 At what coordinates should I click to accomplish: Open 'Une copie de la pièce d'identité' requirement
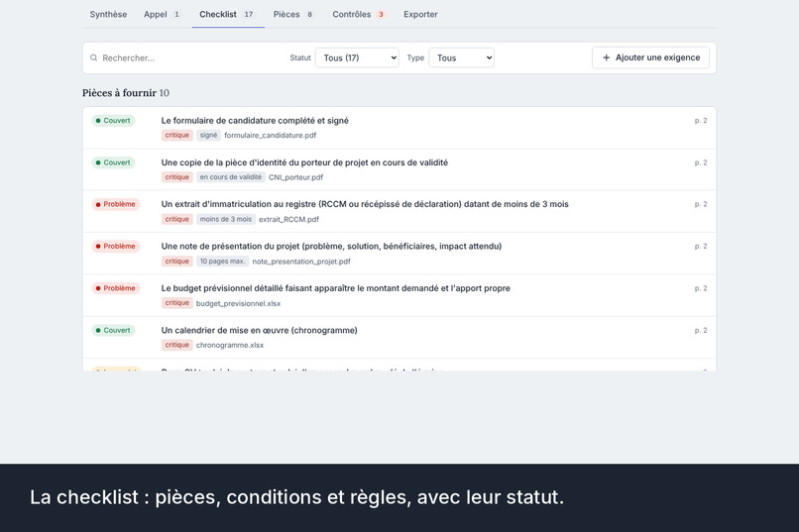(304, 162)
